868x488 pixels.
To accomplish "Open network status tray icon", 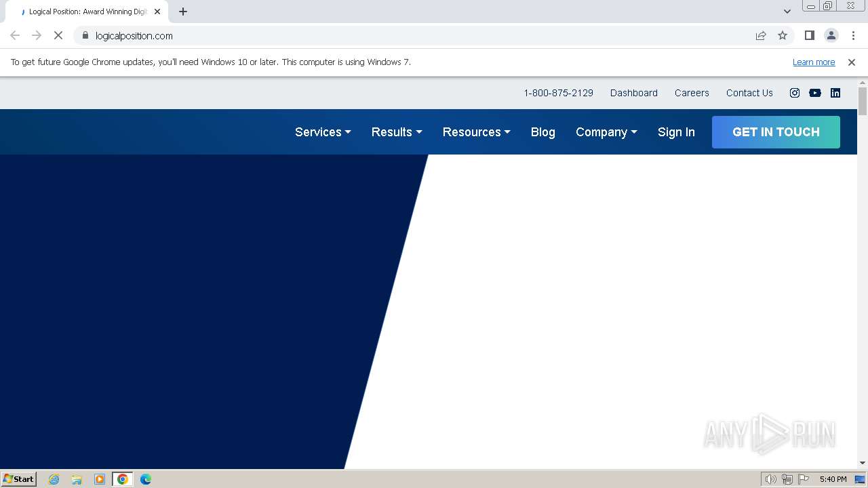I will point(787,479).
